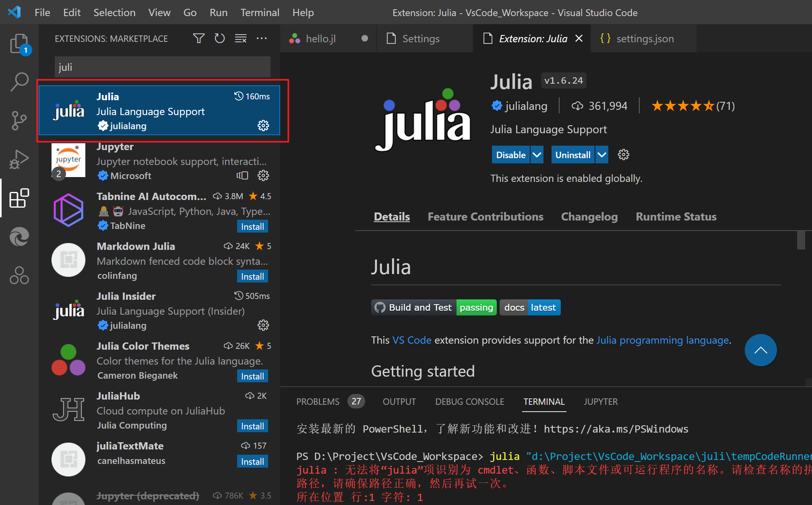Install the Tabnine AI Autocomplete extension
This screenshot has width=812, height=505.
pos(252,227)
